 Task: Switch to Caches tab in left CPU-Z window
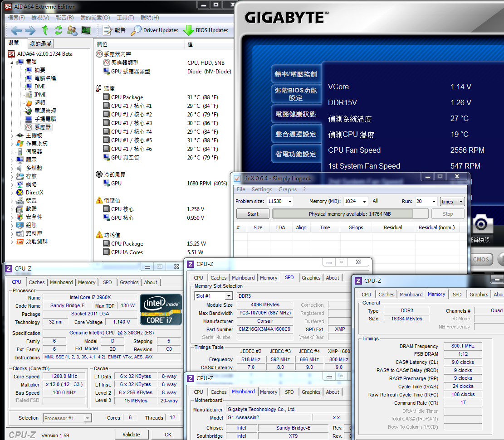(37, 282)
